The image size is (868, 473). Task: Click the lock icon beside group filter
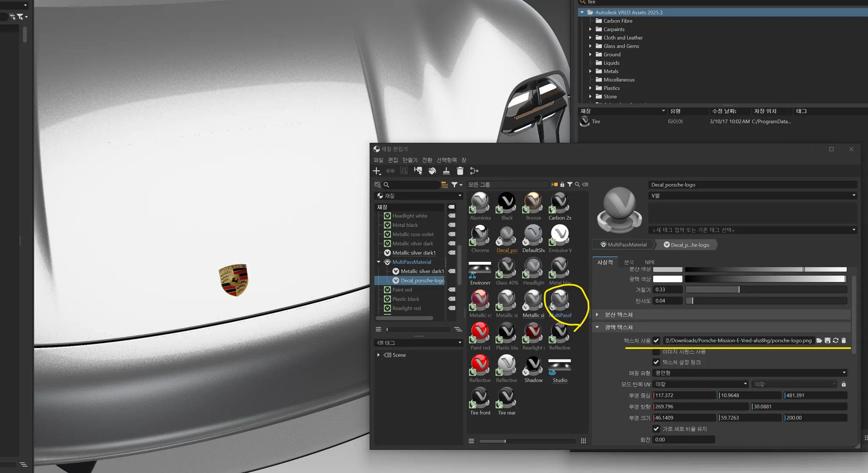(x=562, y=185)
